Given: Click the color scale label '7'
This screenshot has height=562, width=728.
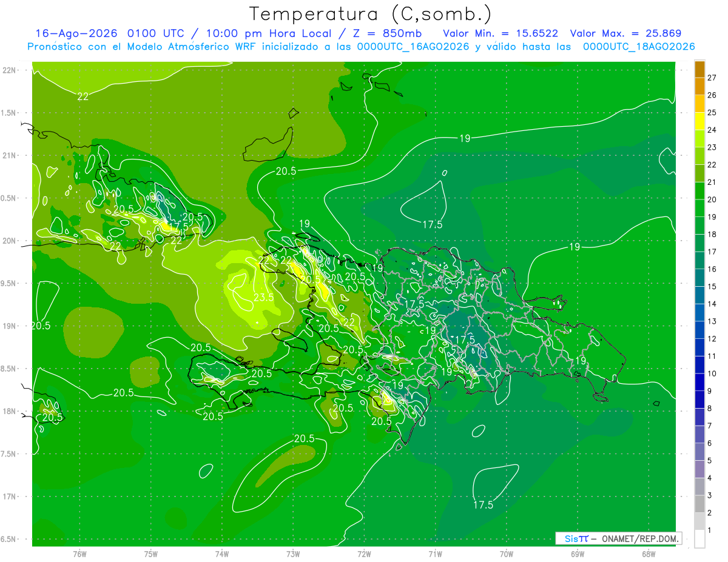Looking at the screenshot, I should (x=710, y=426).
